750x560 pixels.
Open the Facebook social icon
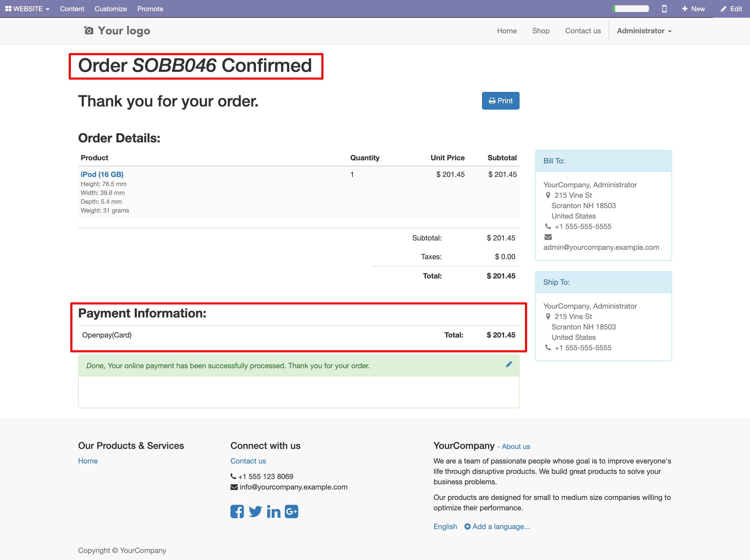(x=237, y=512)
